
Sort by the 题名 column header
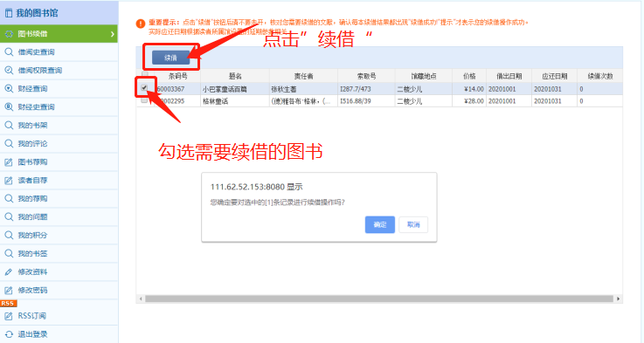235,76
